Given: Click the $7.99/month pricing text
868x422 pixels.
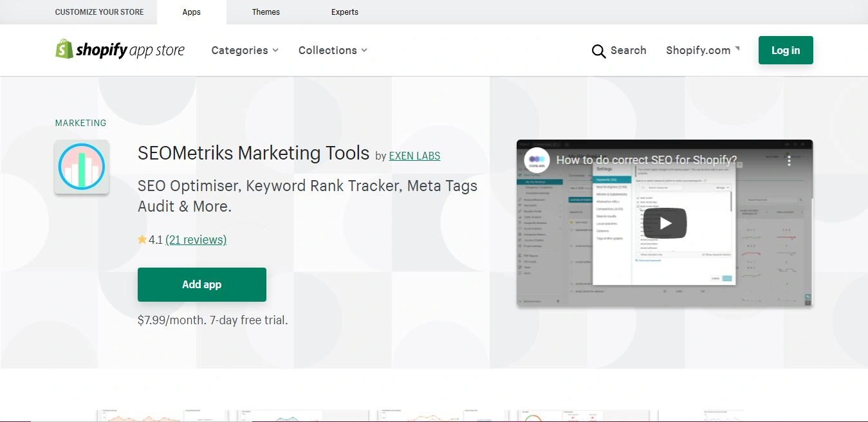Looking at the screenshot, I should (x=212, y=320).
